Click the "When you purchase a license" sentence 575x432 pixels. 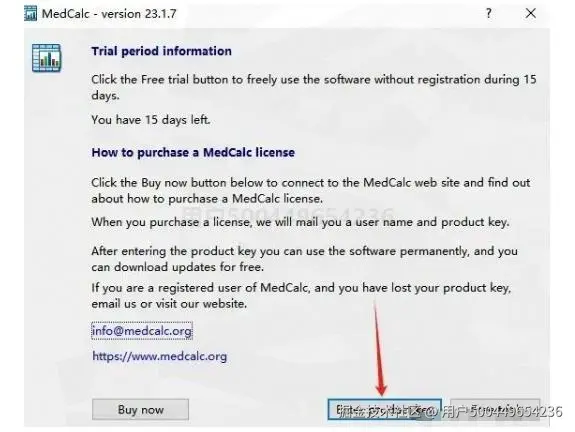(300, 222)
